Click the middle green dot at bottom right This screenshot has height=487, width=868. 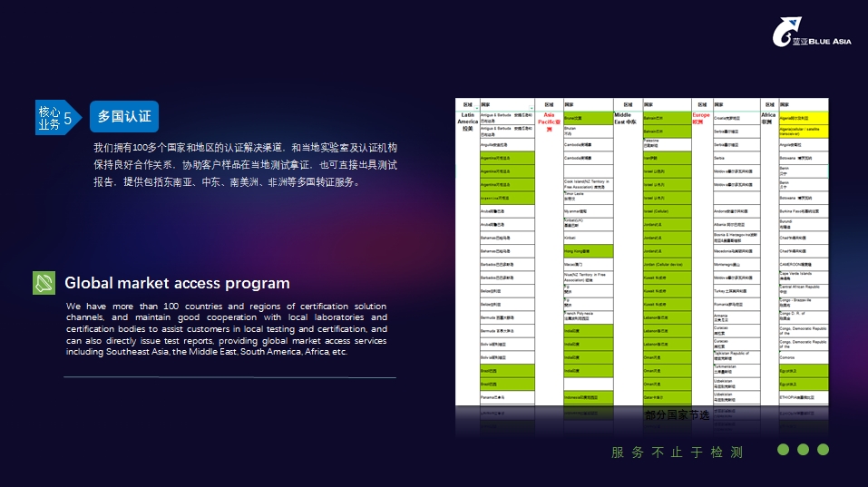(x=803, y=449)
